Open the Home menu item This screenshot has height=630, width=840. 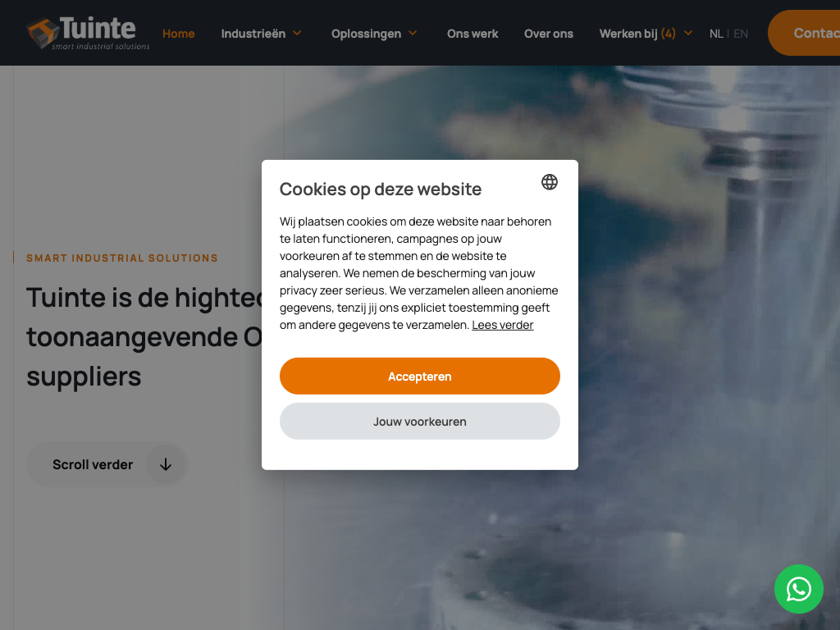pos(178,34)
